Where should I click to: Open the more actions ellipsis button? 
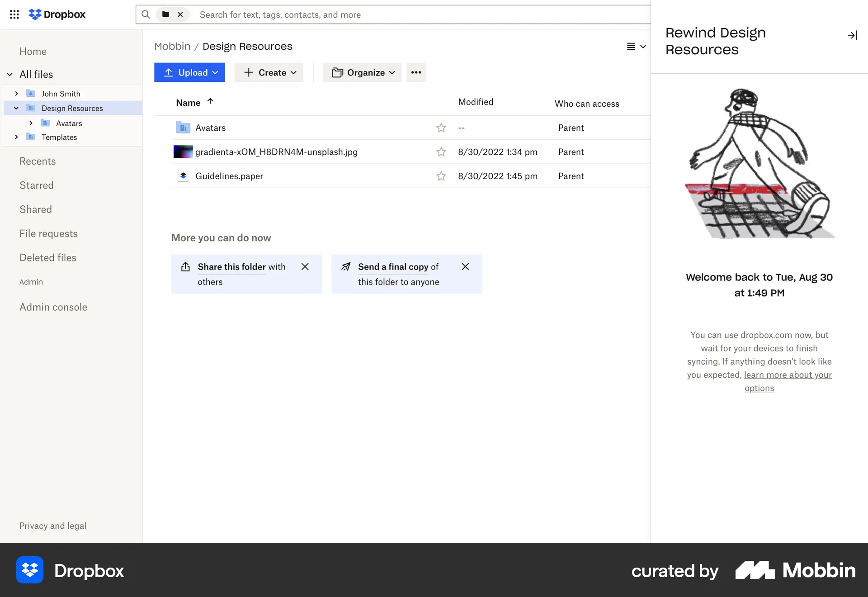(416, 72)
